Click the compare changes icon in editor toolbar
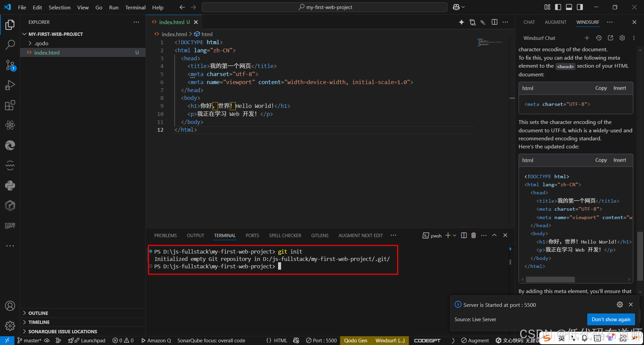644x345 pixels. click(473, 22)
